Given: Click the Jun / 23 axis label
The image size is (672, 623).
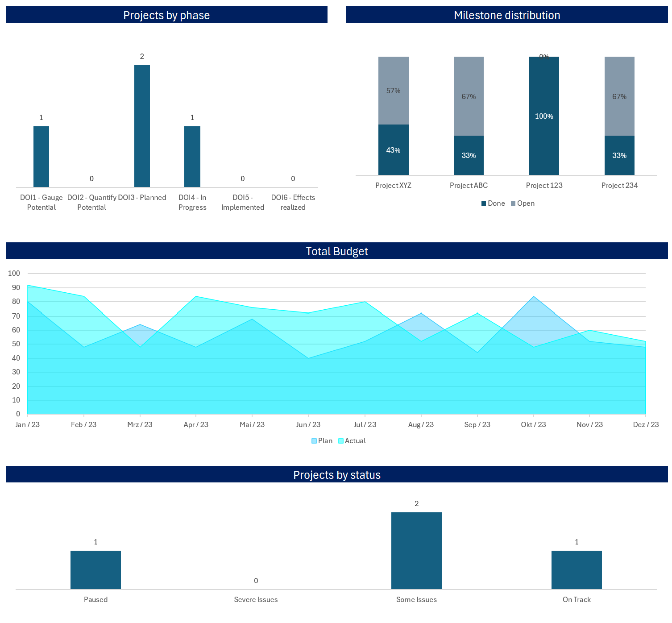Looking at the screenshot, I should [x=308, y=424].
